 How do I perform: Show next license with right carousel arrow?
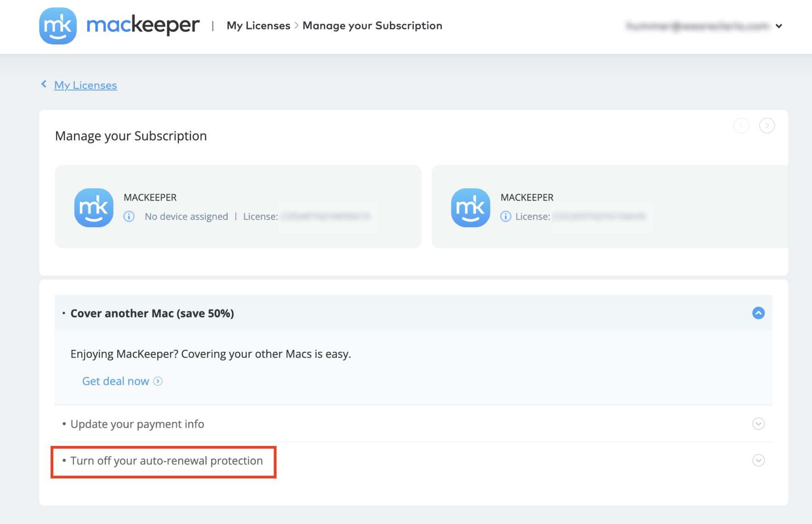click(767, 125)
